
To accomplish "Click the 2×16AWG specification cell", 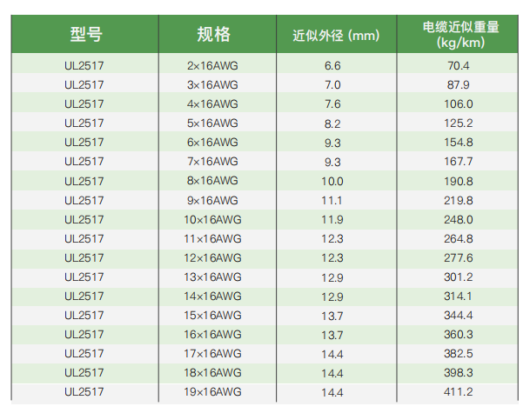I will pyautogui.click(x=213, y=66).
